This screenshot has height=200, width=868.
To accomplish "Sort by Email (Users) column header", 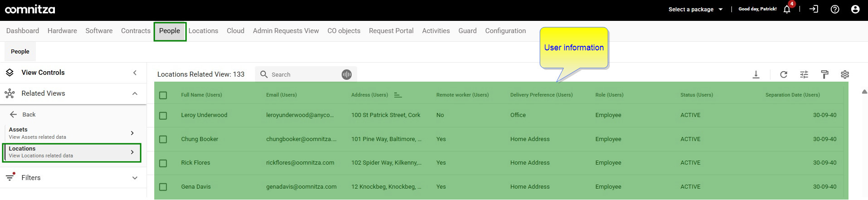I will point(281,95).
